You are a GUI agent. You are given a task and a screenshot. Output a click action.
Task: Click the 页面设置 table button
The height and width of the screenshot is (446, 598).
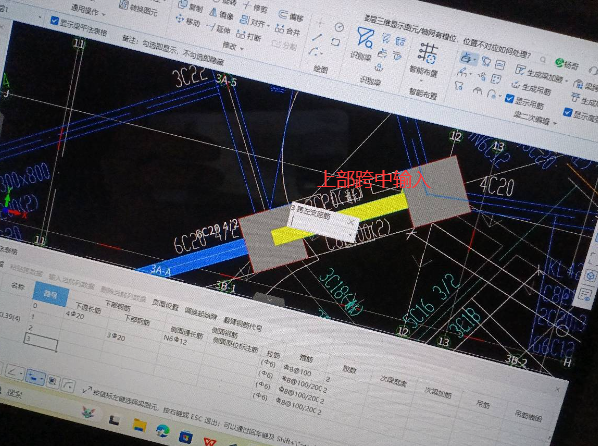pos(165,305)
